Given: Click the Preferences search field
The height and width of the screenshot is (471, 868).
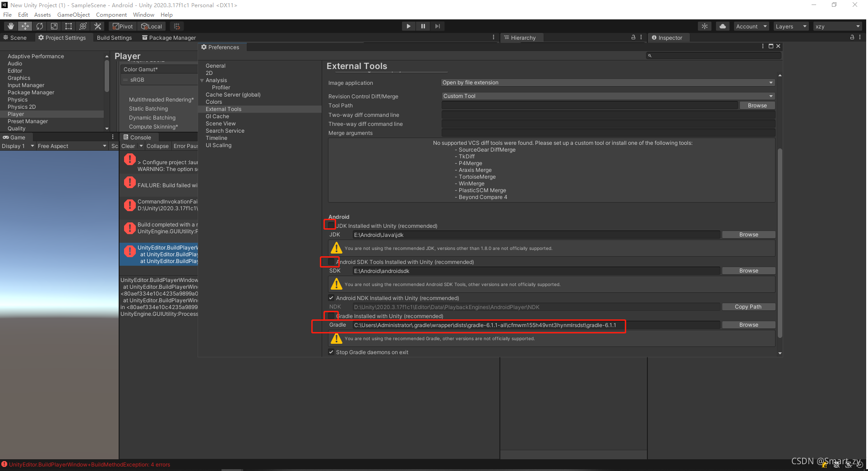Looking at the screenshot, I should [x=714, y=55].
